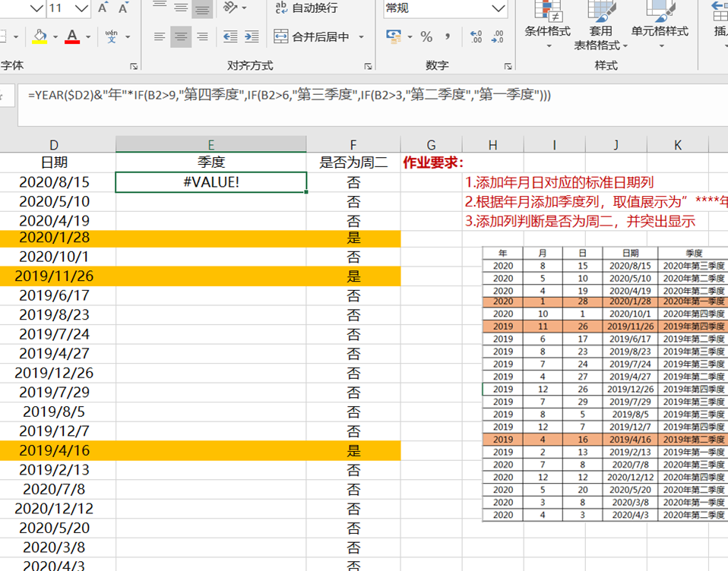
Task: Expand the phonetic guide dropdown arrow
Action: pyautogui.click(x=128, y=36)
